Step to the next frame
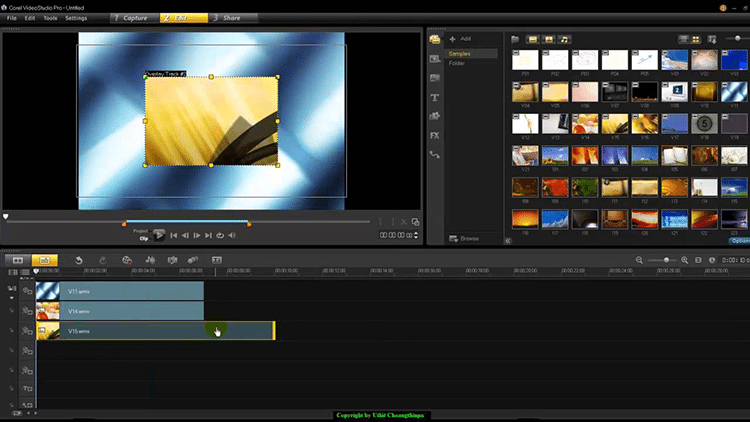Image resolution: width=750 pixels, height=422 pixels. pyautogui.click(x=197, y=235)
